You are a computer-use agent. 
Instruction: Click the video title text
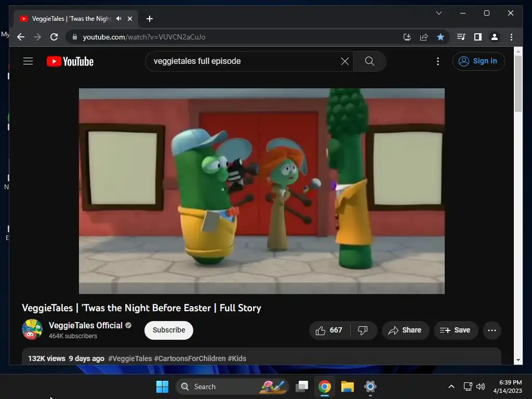[x=141, y=308]
